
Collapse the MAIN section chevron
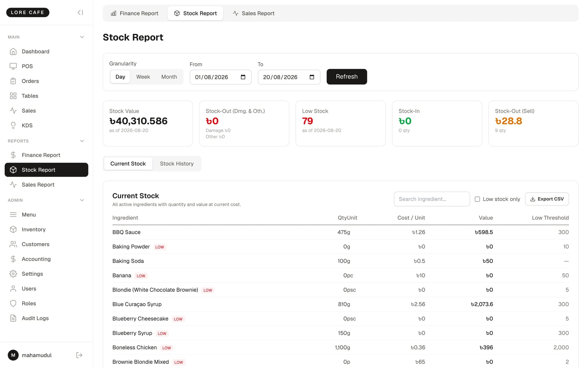pyautogui.click(x=82, y=37)
